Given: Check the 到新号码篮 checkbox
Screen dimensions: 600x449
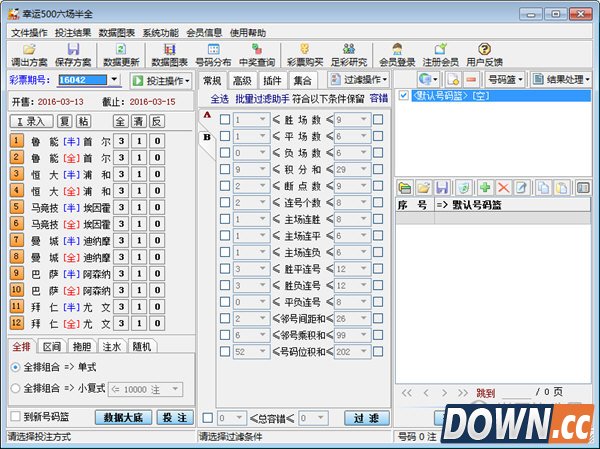Looking at the screenshot, I should point(15,416).
